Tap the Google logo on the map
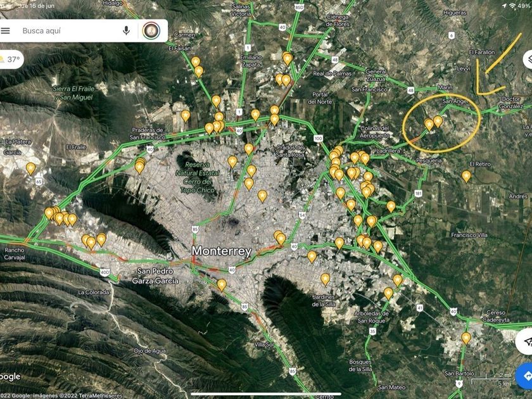This screenshot has width=532, height=399. (10, 377)
